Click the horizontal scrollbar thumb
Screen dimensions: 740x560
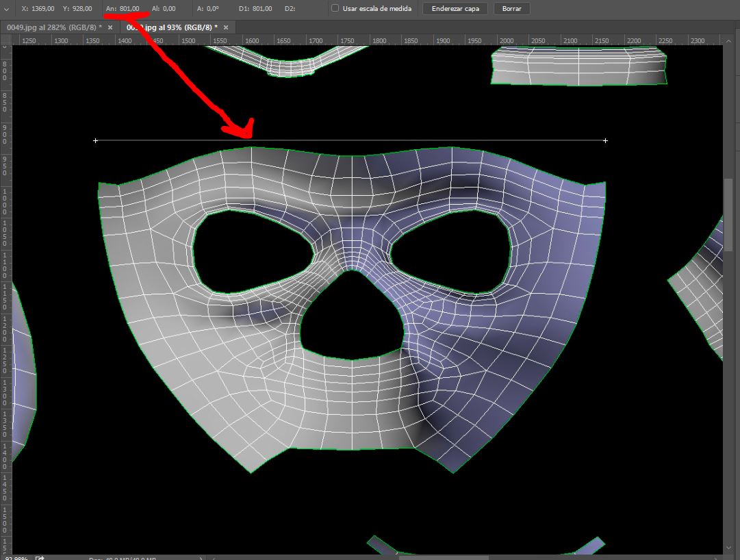[x=444, y=557]
